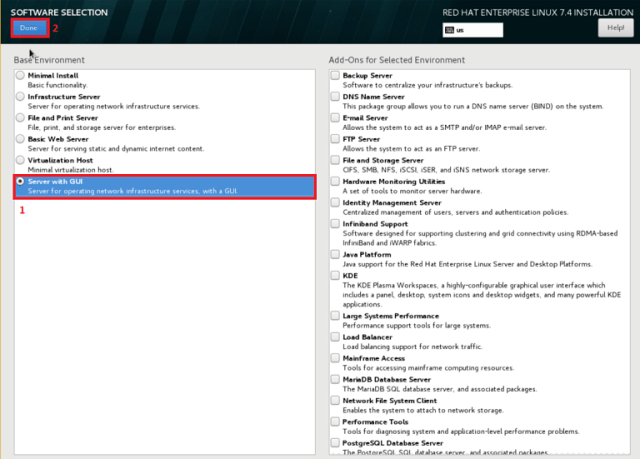Screen dimensions: 640x459
Task: Check PostgreSQL Database Server add-on
Action: (335, 443)
